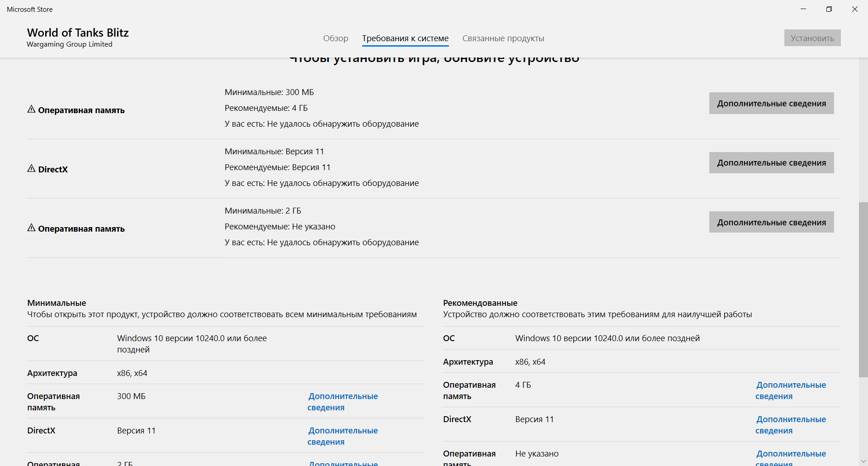Click the Минимальные section heading
The height and width of the screenshot is (466, 868).
point(57,303)
